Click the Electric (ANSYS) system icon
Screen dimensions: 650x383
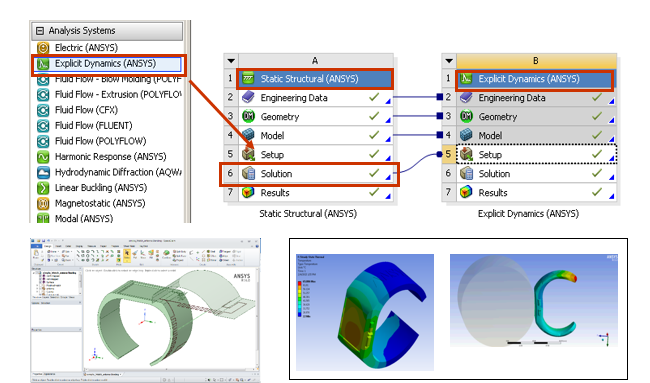point(43,48)
